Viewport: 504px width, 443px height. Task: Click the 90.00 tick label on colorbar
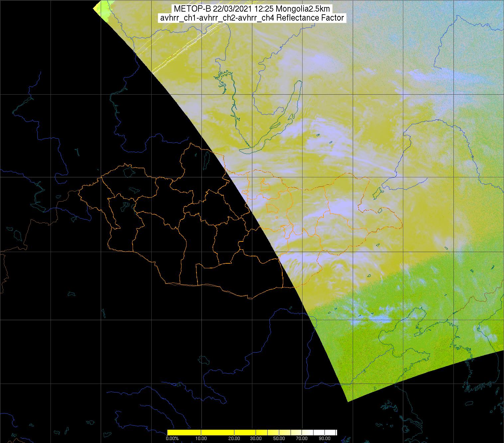324,439
